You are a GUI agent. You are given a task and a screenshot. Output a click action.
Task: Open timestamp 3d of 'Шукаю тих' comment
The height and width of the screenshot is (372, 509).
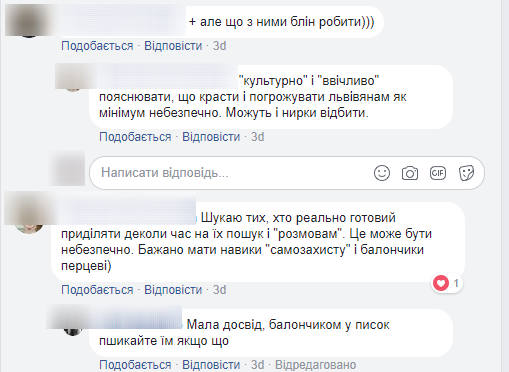[220, 290]
